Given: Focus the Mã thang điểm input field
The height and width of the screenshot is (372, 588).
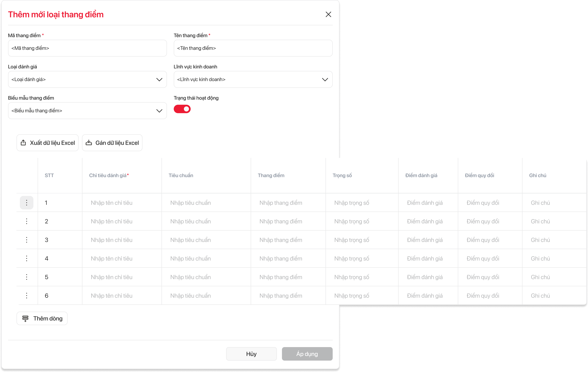Looking at the screenshot, I should click(87, 48).
